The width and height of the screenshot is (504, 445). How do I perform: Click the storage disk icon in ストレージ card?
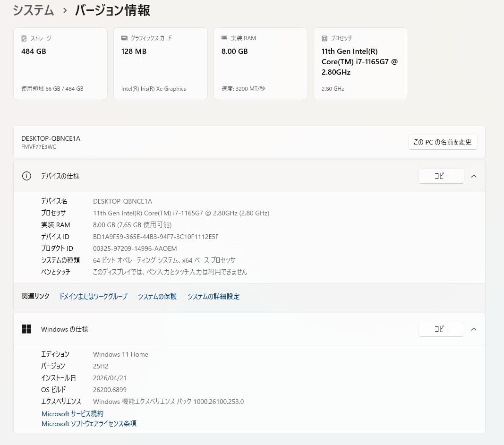click(x=24, y=38)
